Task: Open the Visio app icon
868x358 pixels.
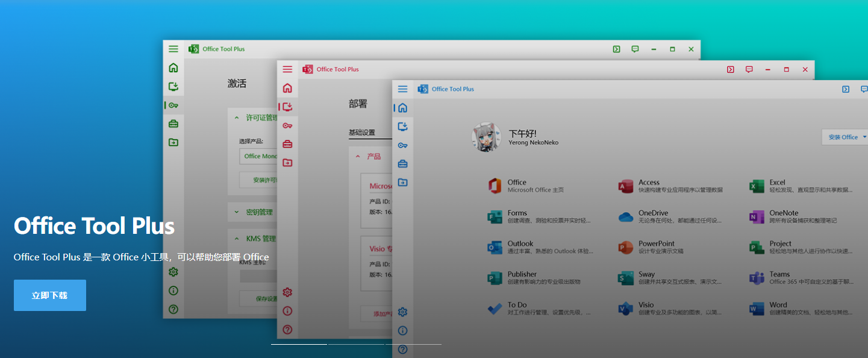Action: [626, 309]
